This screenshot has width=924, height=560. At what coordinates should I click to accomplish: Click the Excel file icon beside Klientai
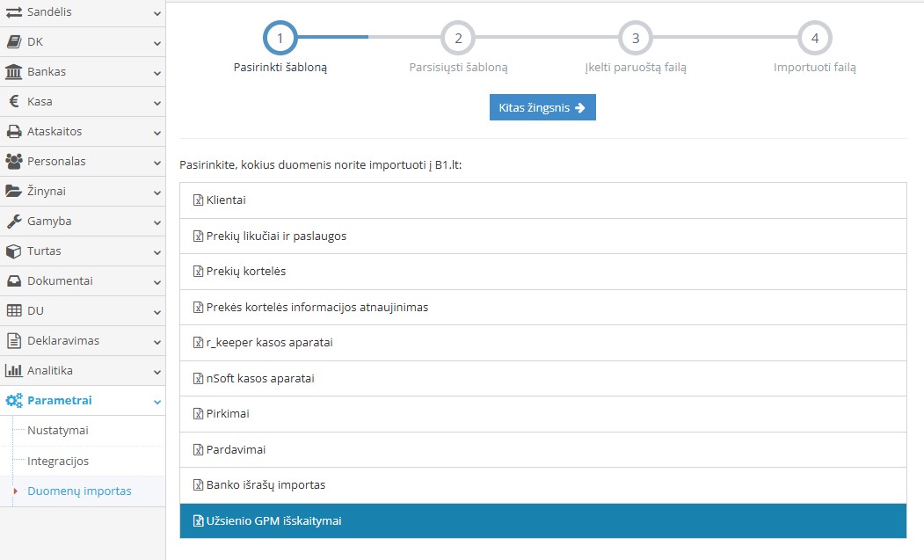[x=198, y=200]
